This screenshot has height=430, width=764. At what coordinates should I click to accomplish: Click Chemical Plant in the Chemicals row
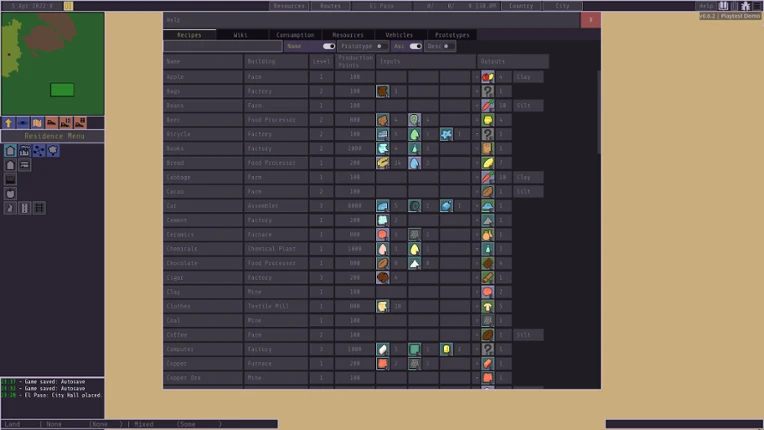(x=271, y=249)
